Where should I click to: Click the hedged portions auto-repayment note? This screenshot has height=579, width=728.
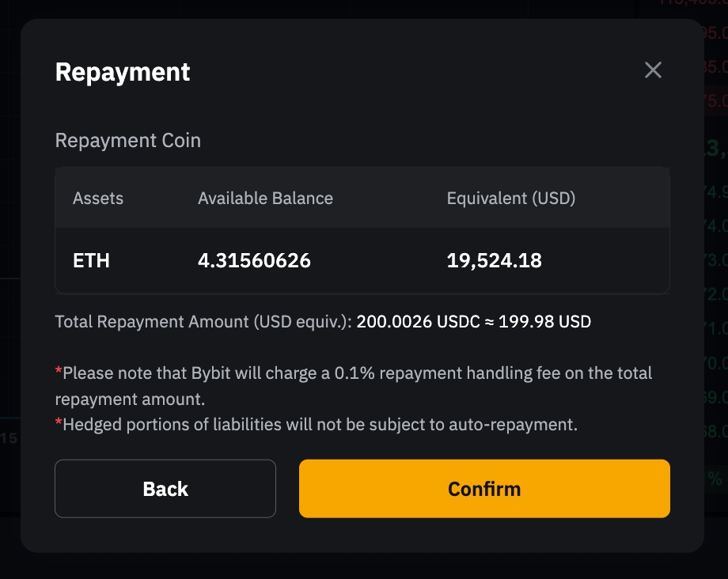(x=320, y=425)
